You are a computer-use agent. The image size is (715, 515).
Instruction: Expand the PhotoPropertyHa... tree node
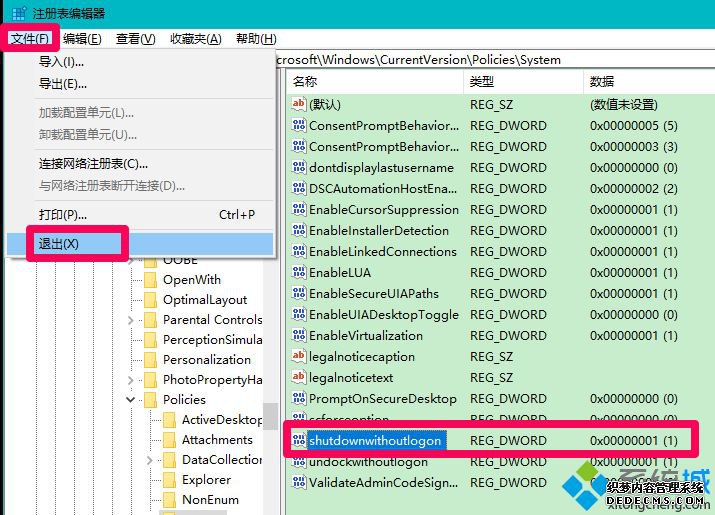pyautogui.click(x=130, y=380)
